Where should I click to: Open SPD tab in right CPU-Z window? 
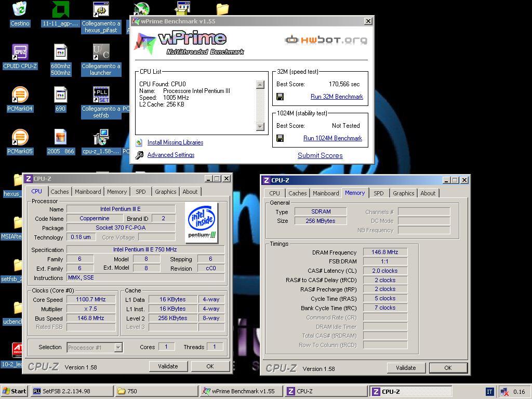point(379,193)
